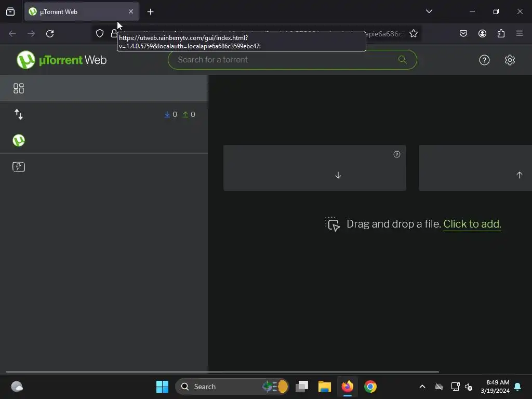This screenshot has width=532, height=399.
Task: Click the green search magnifier icon
Action: [x=403, y=60]
